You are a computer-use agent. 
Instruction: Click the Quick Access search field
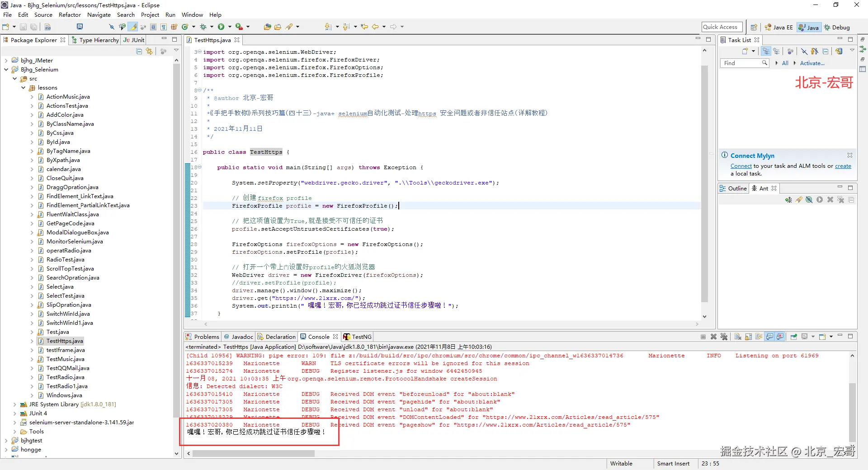tap(722, 27)
